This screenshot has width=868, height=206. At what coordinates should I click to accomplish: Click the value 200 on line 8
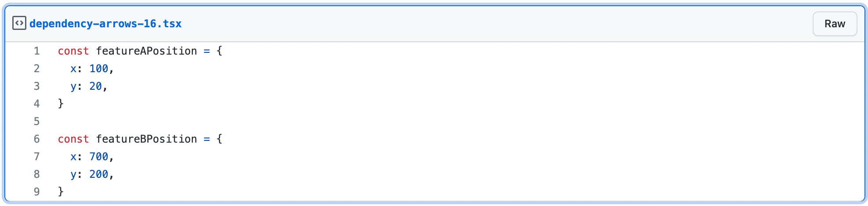[x=99, y=174]
